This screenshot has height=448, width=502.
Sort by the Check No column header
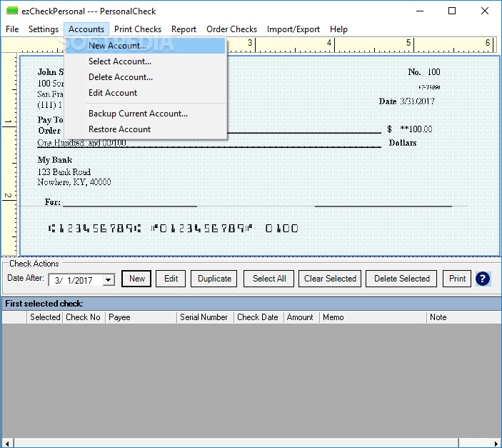(x=84, y=317)
